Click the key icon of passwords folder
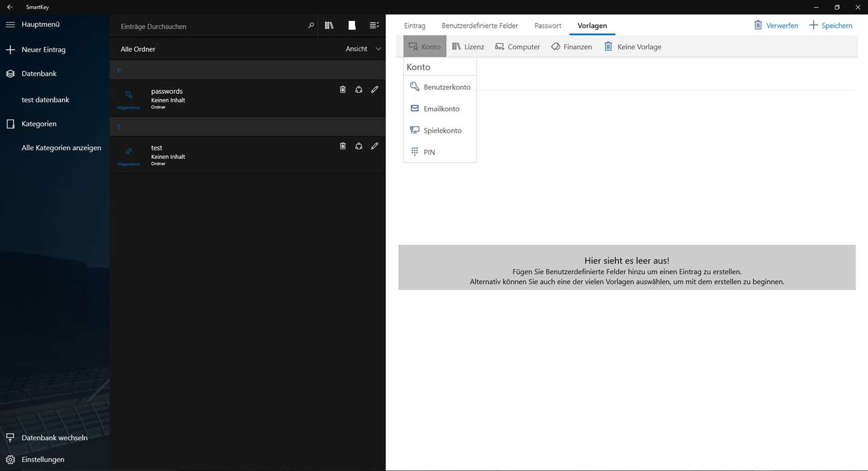This screenshot has width=868, height=471. 128,95
